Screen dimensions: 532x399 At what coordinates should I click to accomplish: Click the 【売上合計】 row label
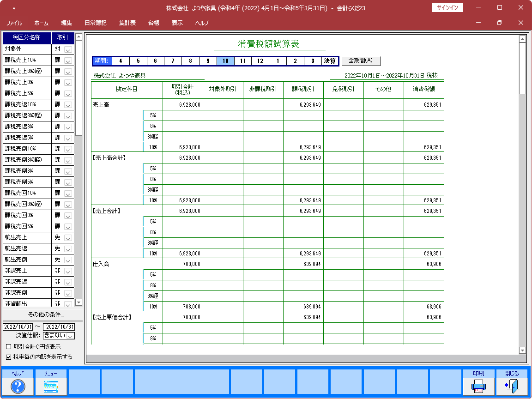pyautogui.click(x=106, y=211)
